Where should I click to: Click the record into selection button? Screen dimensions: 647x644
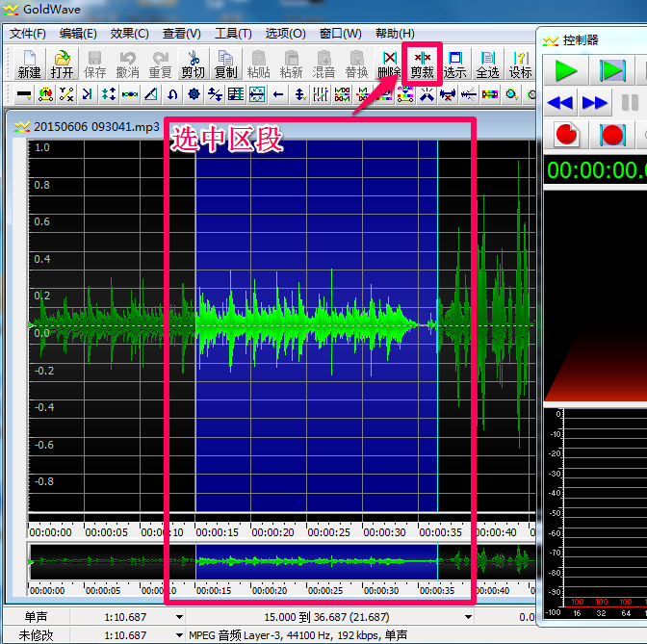pos(612,135)
